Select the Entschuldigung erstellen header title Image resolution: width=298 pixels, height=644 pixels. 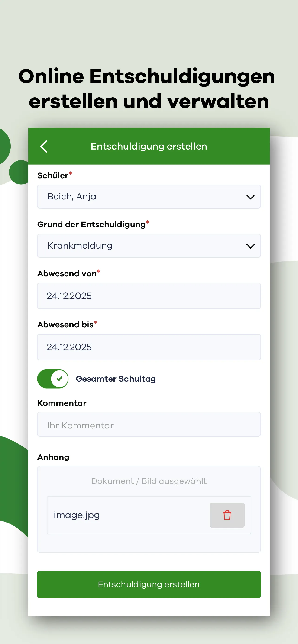point(149,147)
